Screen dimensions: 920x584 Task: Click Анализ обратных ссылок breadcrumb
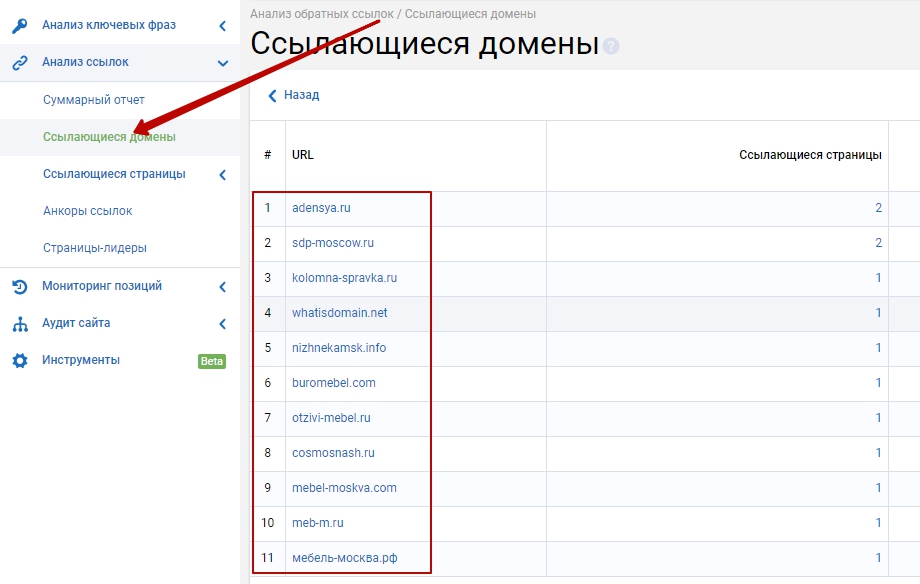click(322, 13)
